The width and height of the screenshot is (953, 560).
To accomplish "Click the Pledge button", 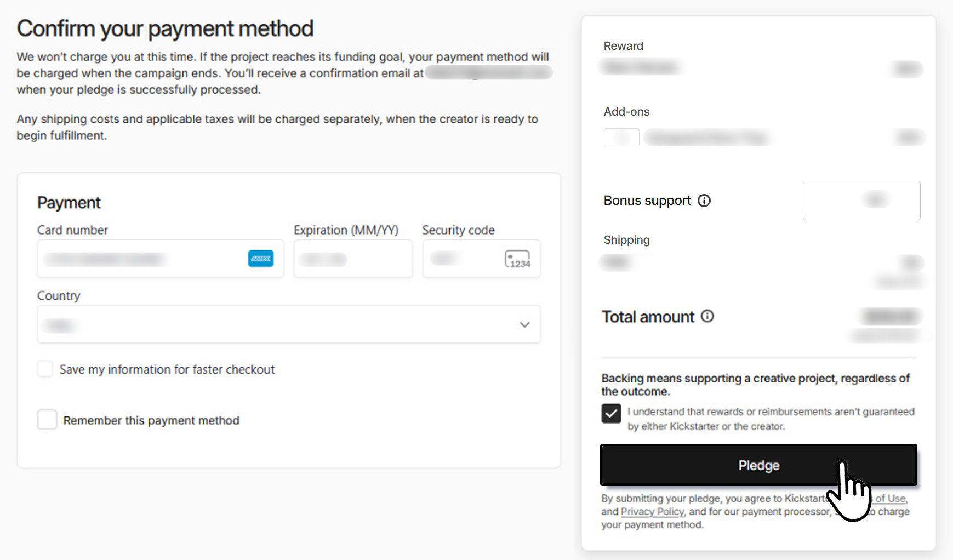I will (758, 465).
